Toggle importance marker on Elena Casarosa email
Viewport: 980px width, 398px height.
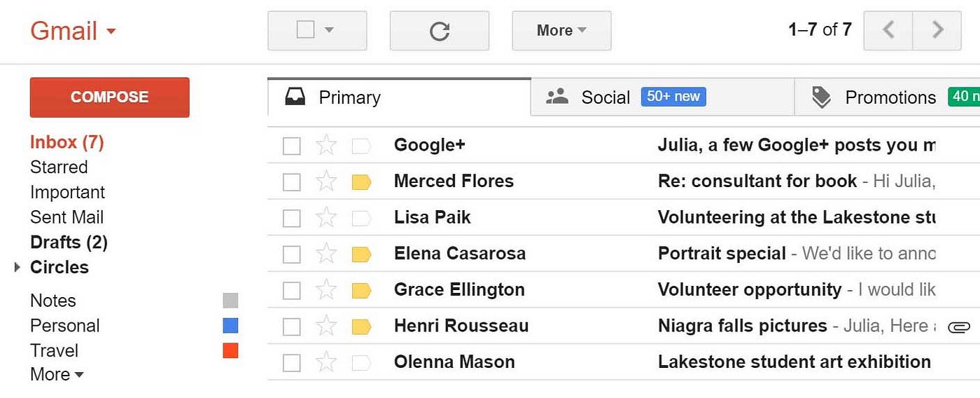click(361, 254)
